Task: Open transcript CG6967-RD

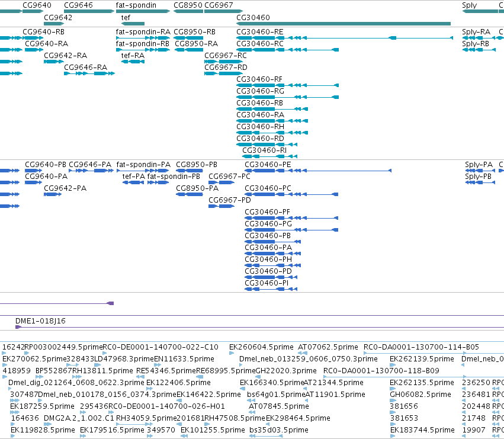Action: 226,68
